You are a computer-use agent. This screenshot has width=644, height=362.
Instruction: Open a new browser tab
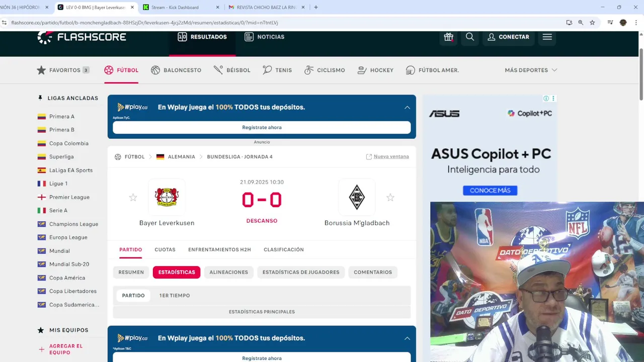pos(316,8)
